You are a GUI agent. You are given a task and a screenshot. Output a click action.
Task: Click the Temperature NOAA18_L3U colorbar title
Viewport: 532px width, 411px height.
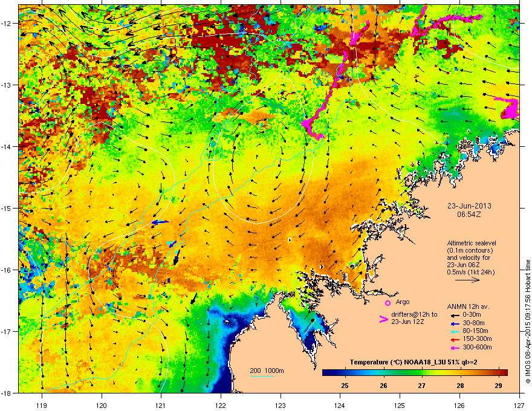coord(414,362)
